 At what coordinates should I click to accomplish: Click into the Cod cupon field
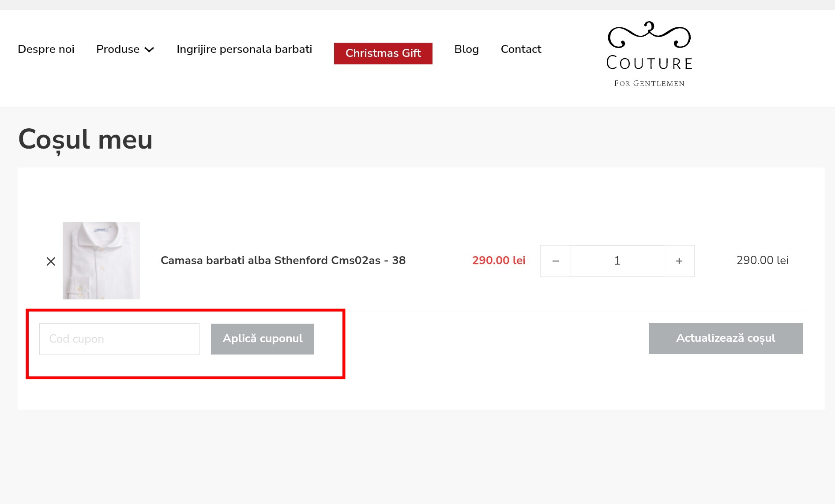tap(119, 339)
